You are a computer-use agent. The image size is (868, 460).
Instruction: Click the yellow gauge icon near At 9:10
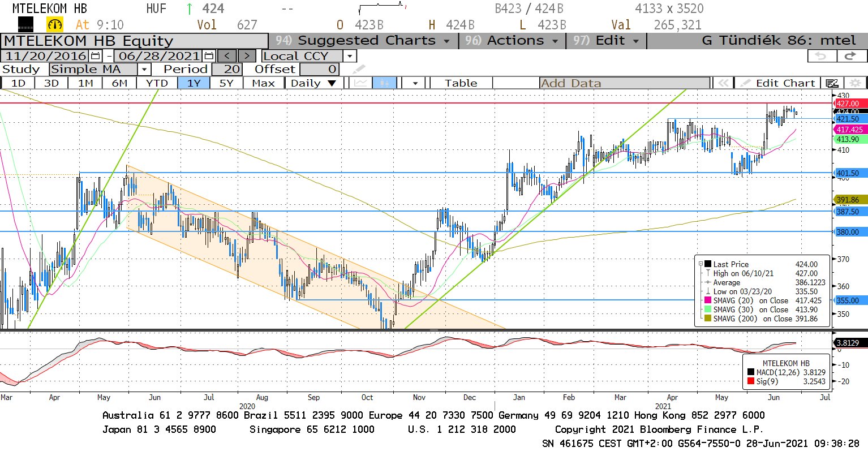click(54, 24)
